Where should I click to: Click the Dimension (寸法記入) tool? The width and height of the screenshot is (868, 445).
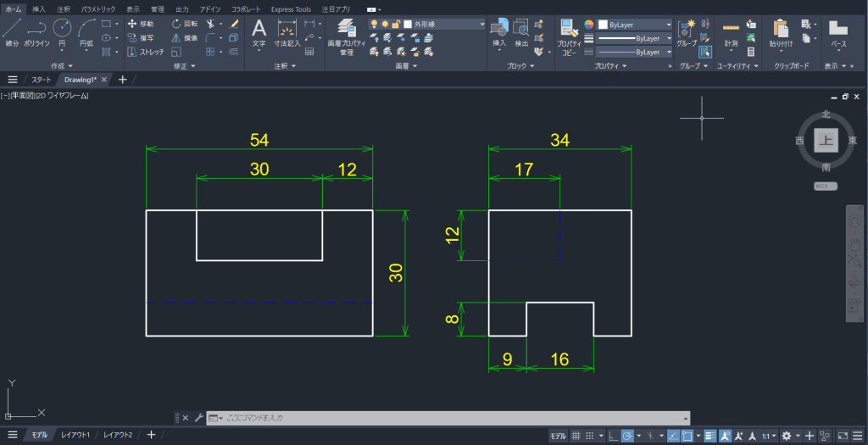(x=286, y=32)
